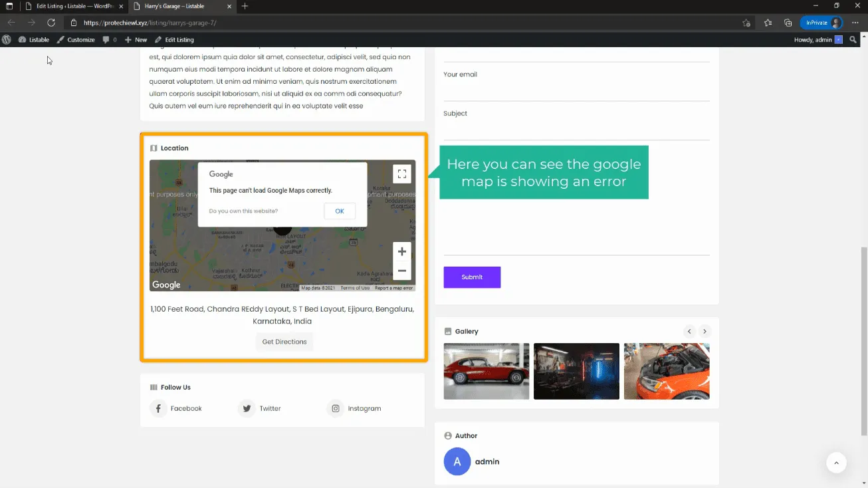The image size is (868, 488).
Task: Click the Get Directions button
Action: (284, 342)
